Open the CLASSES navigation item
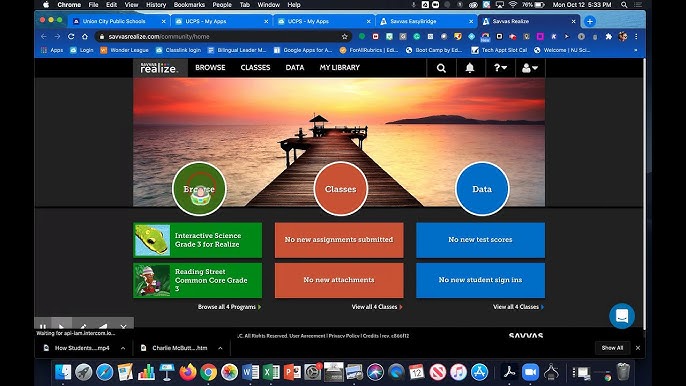The width and height of the screenshot is (686, 386). click(x=256, y=68)
